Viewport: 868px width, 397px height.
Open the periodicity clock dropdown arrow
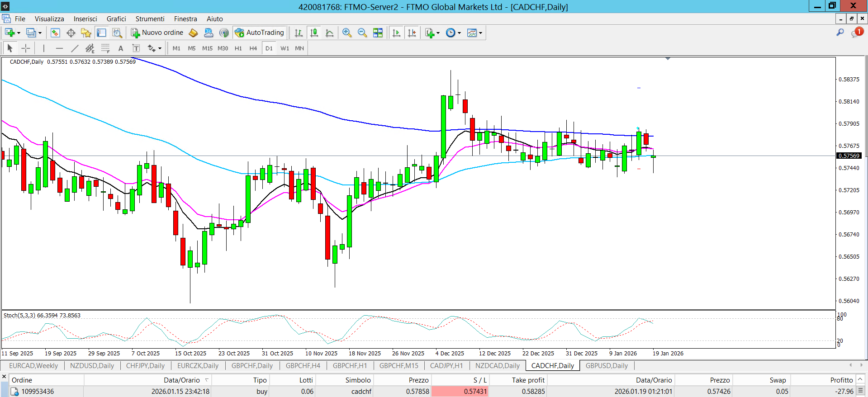point(459,33)
